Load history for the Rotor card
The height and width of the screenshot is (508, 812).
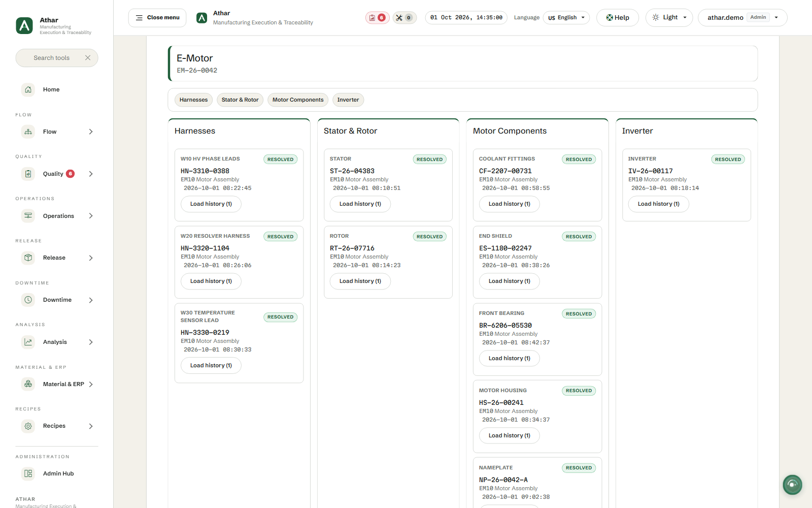pos(360,281)
